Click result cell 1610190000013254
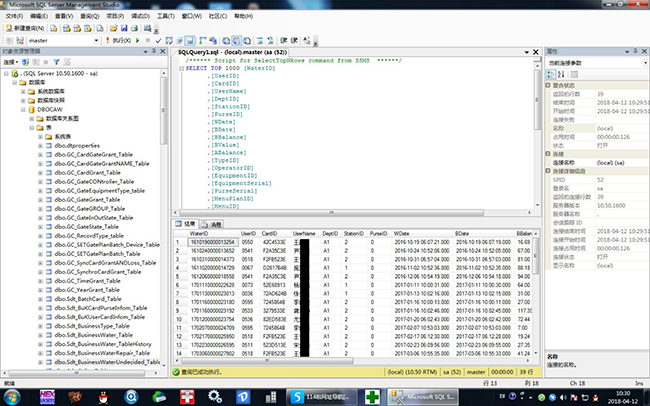The width and height of the screenshot is (650, 406). pos(213,242)
